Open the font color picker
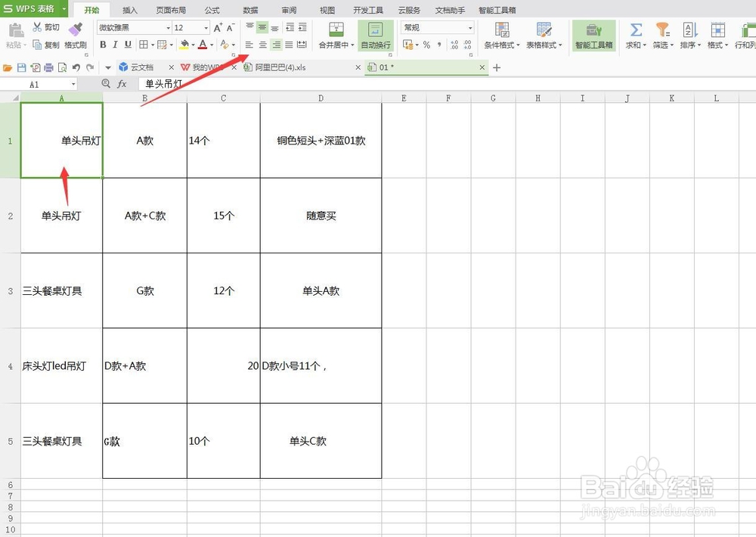 [x=203, y=45]
